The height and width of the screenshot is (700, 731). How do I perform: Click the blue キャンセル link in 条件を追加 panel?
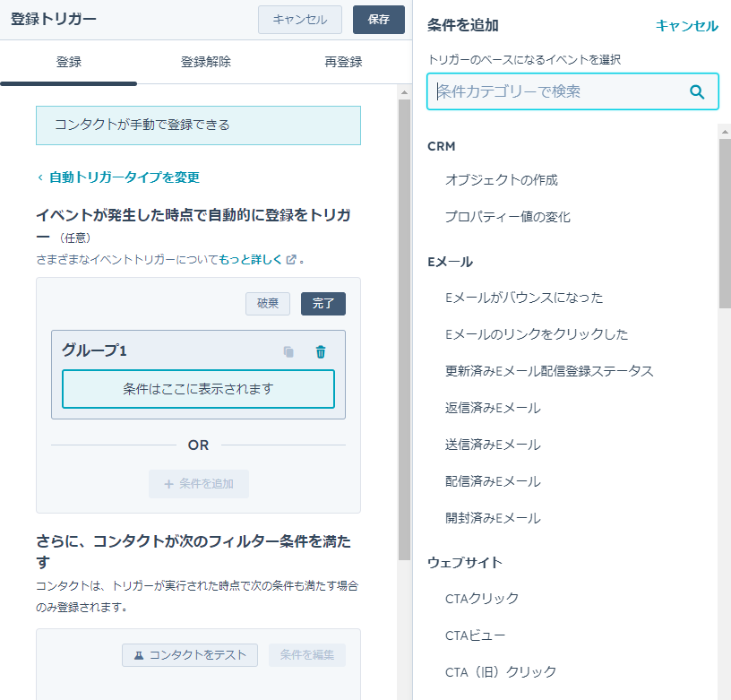(x=686, y=26)
